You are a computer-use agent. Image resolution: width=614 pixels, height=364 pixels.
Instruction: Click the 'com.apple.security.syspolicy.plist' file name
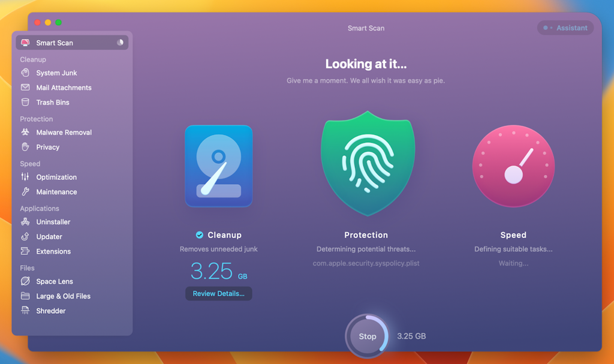pyautogui.click(x=366, y=263)
